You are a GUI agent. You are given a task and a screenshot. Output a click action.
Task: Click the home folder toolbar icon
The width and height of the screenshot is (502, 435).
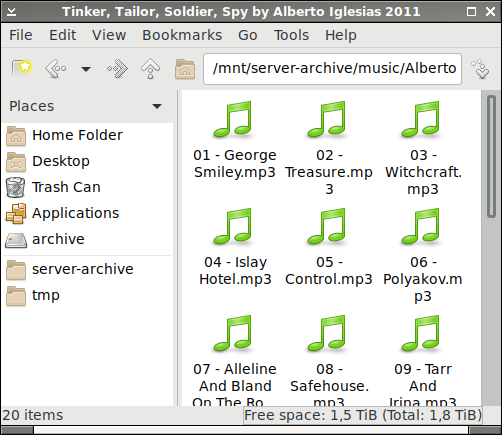click(185, 69)
